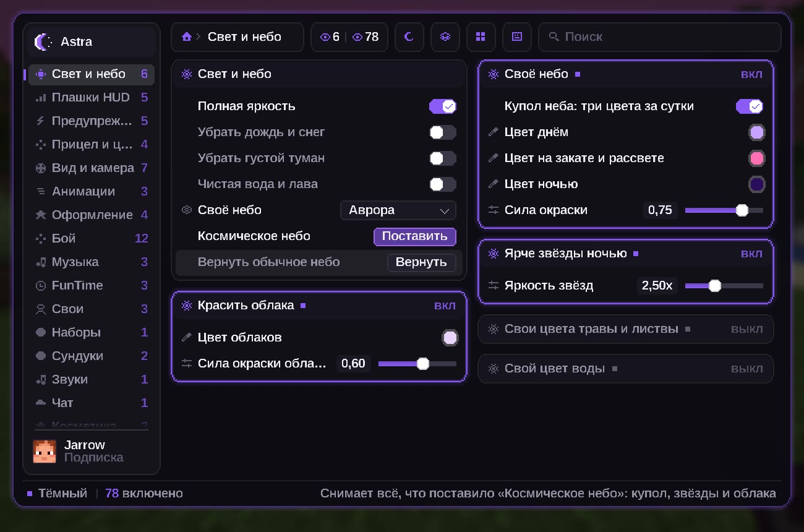Enable the Убрать густой туман switch

[443, 158]
